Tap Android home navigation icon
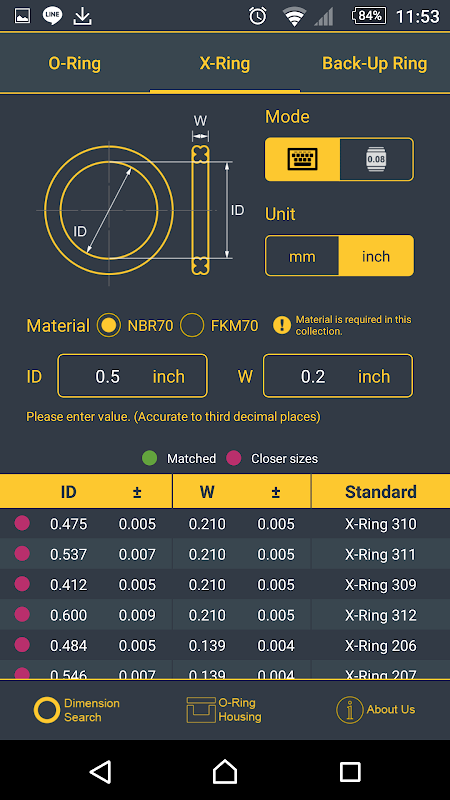 [x=225, y=770]
